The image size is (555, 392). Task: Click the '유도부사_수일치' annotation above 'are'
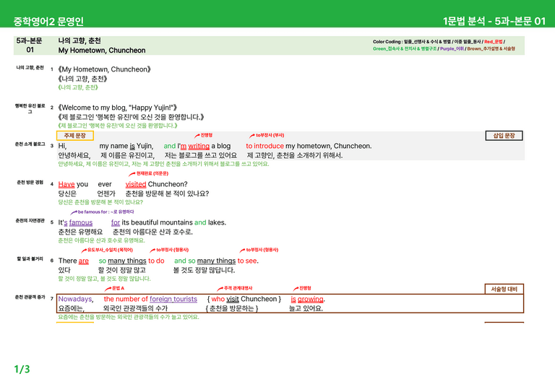[x=107, y=250]
